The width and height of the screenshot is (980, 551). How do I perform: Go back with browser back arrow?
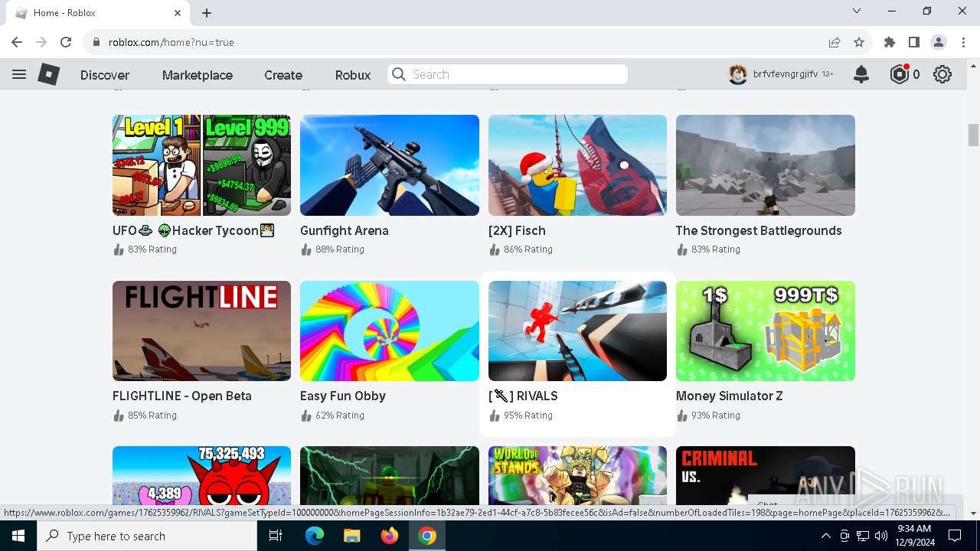17,42
